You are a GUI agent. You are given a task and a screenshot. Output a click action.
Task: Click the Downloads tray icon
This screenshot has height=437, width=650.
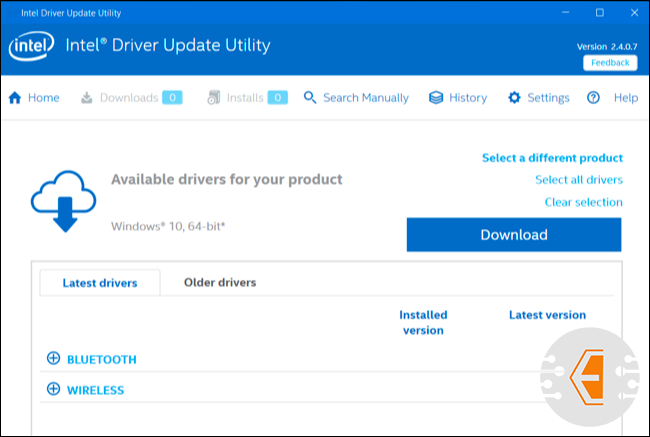(87, 98)
